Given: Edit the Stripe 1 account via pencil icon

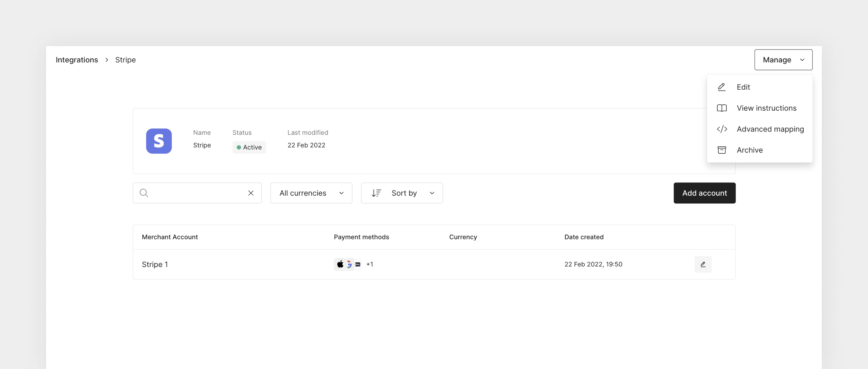Looking at the screenshot, I should click(x=703, y=264).
